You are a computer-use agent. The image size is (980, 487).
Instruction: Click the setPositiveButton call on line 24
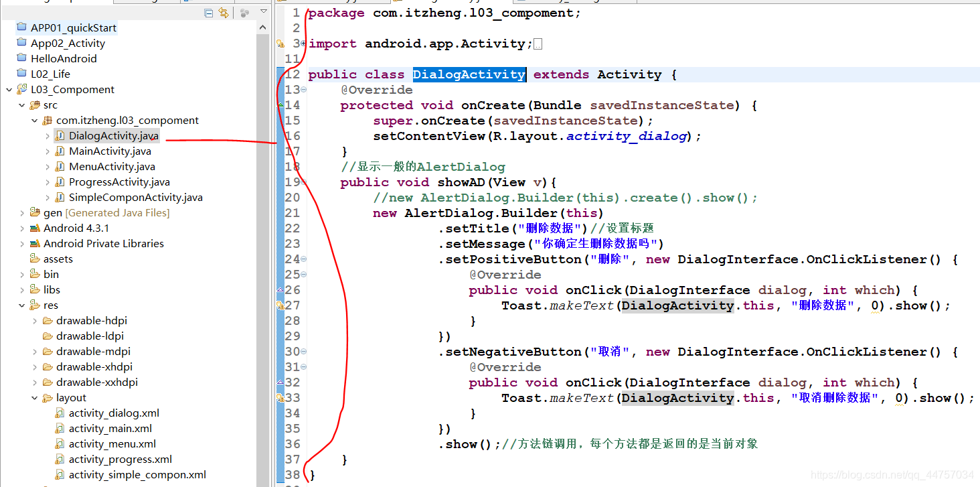click(x=513, y=259)
